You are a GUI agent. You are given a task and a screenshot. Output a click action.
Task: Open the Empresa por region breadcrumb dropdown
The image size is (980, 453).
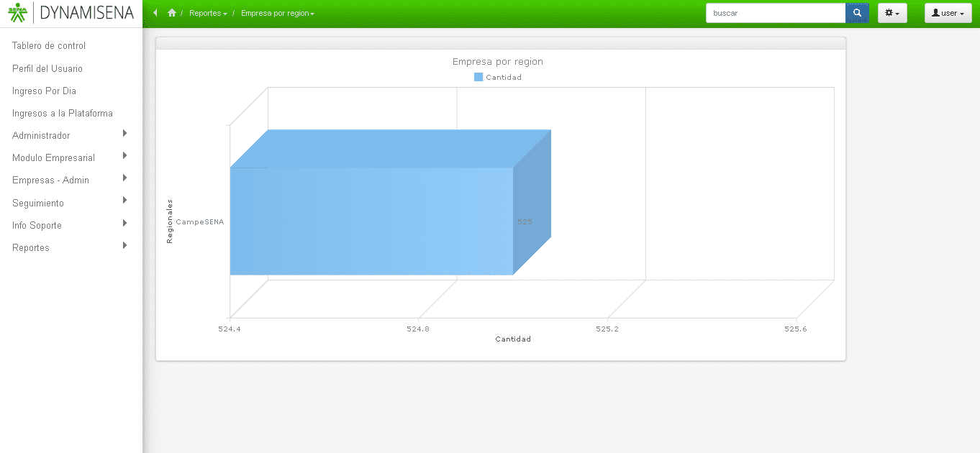click(x=277, y=14)
